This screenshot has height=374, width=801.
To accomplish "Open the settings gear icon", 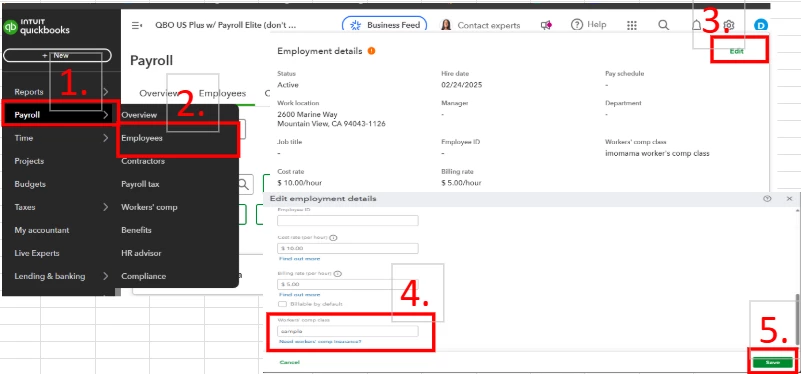I will click(x=729, y=25).
